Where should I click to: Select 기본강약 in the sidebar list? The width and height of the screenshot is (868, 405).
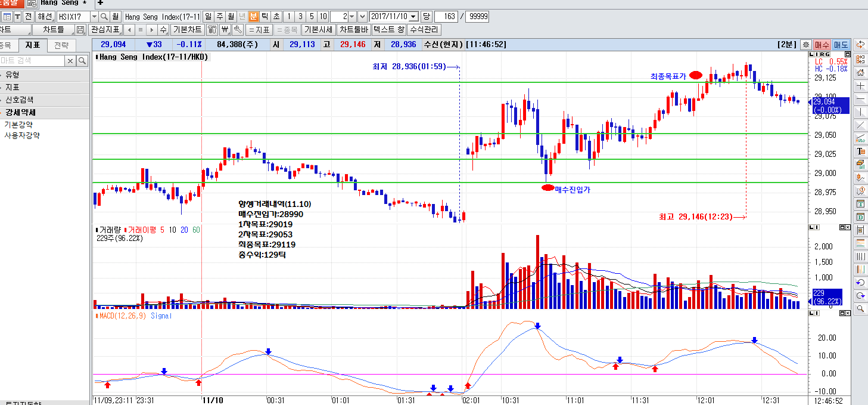[x=18, y=125]
